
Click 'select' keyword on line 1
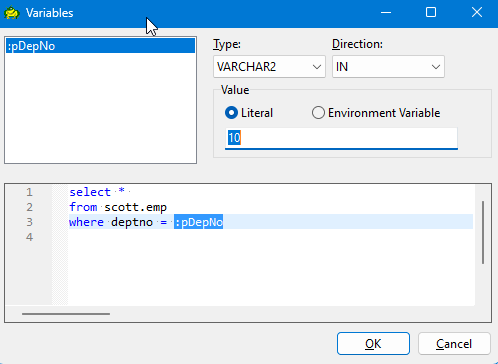click(x=90, y=192)
